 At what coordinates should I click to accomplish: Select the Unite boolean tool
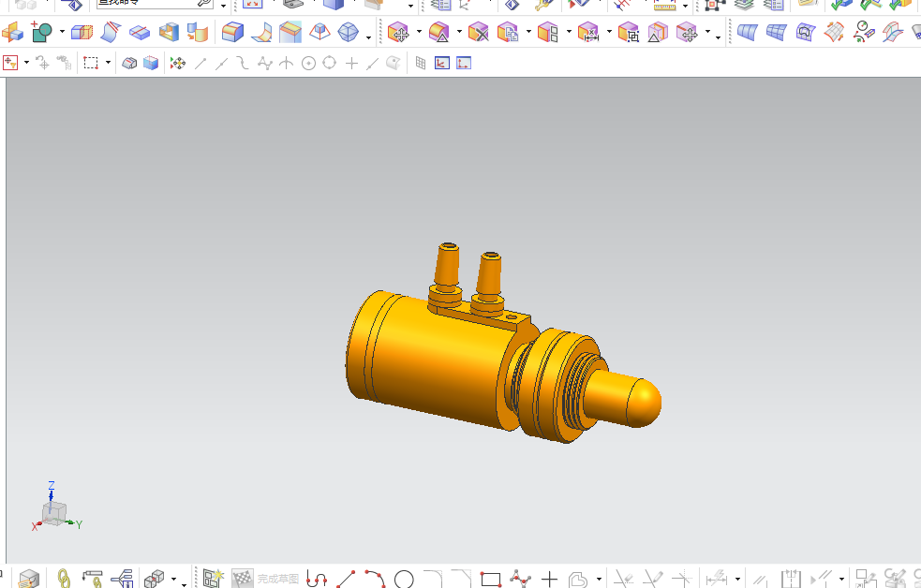click(x=42, y=32)
